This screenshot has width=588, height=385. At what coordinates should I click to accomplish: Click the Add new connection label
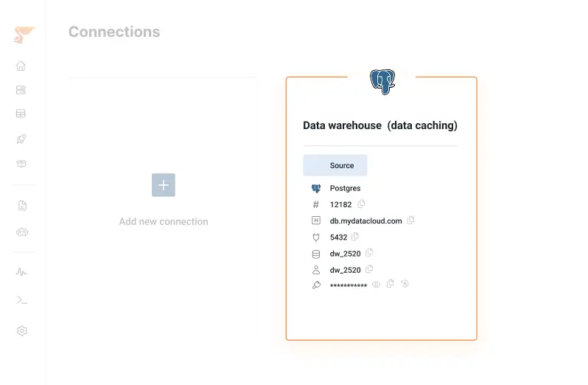coord(164,221)
